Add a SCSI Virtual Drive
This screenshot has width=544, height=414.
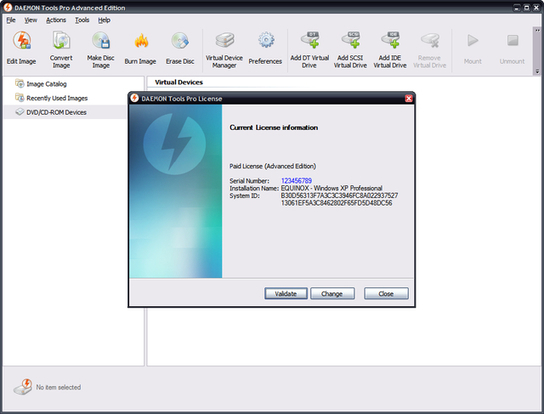point(350,49)
